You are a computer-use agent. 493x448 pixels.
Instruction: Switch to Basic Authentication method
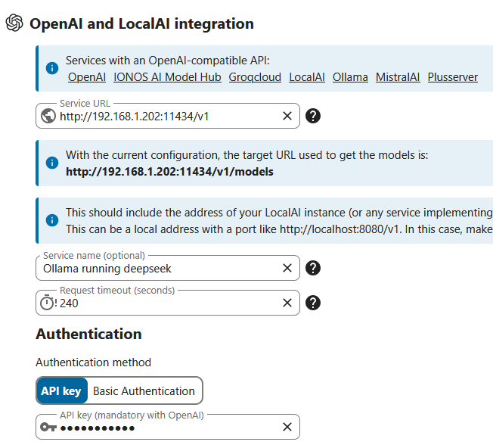[x=144, y=391]
